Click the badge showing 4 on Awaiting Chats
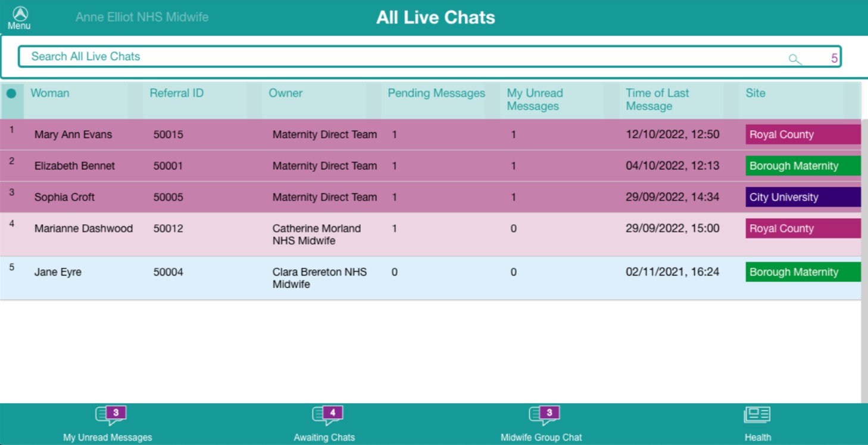Viewport: 868px width, 445px height. pyautogui.click(x=332, y=412)
